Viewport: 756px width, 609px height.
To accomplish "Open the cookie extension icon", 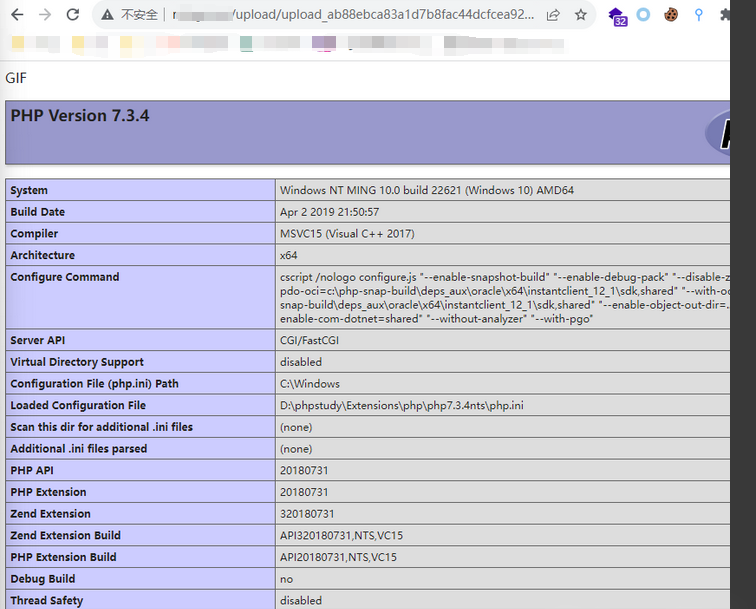I will point(671,15).
